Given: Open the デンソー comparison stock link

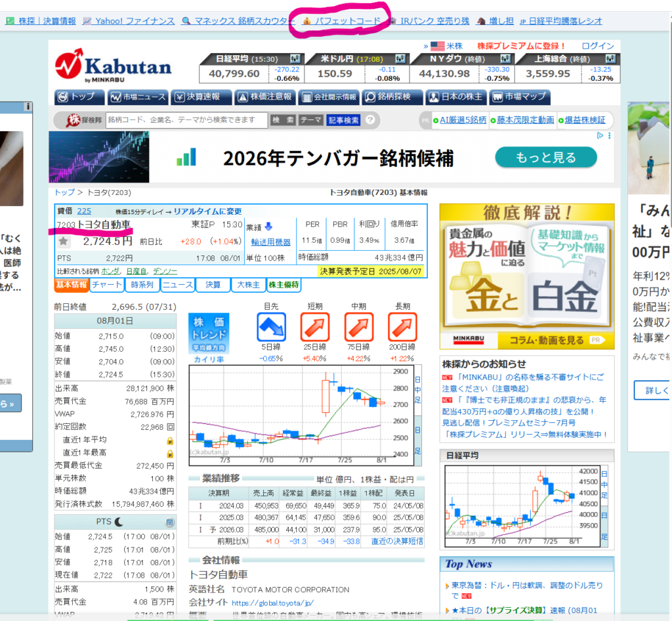Looking at the screenshot, I should (x=165, y=271).
